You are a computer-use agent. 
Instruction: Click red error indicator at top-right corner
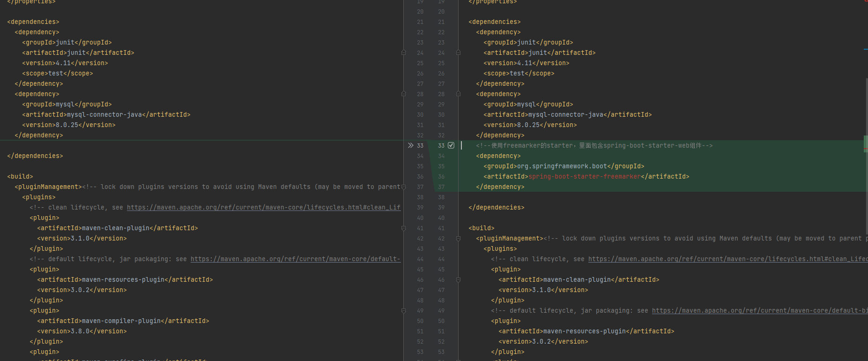[866, 1]
